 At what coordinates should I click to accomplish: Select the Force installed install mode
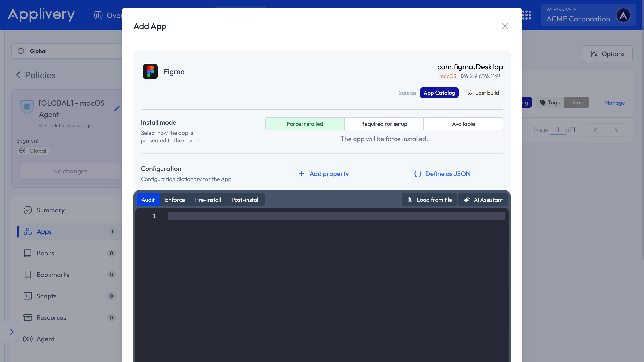(305, 123)
